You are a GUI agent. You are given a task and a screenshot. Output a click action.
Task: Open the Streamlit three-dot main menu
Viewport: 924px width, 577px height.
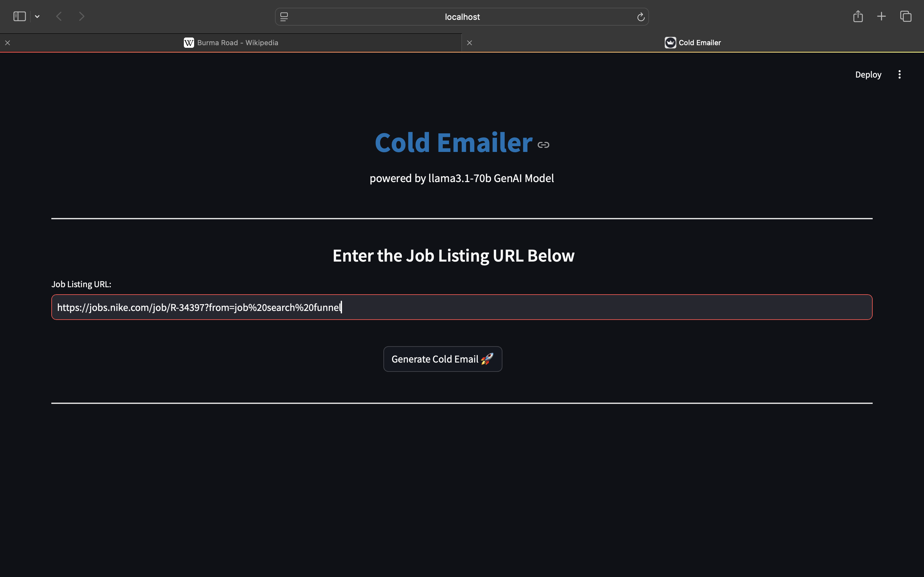[x=900, y=74]
